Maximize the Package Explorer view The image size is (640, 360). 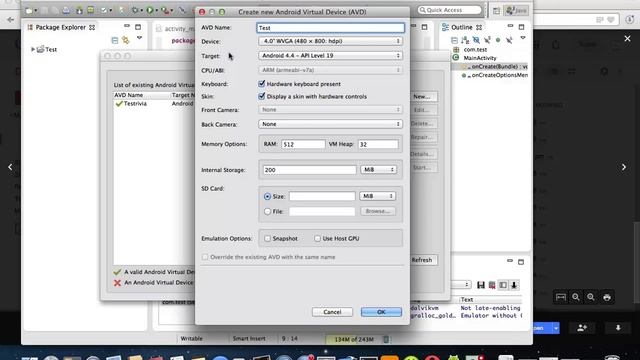(138, 27)
